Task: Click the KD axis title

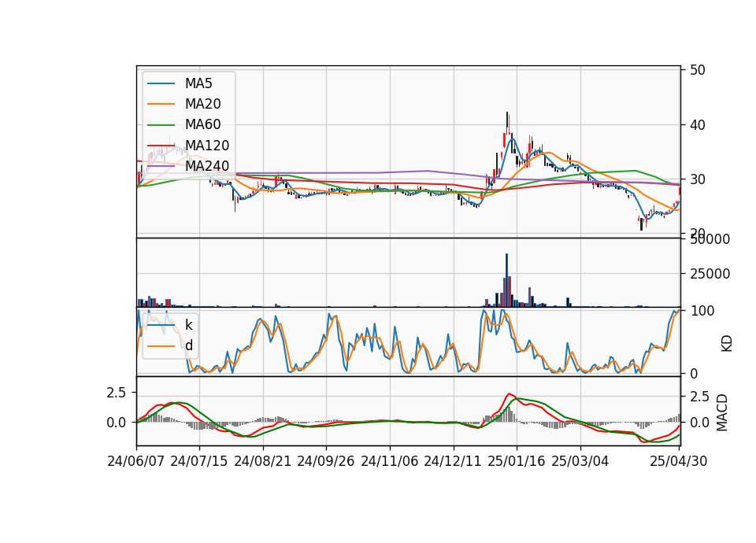Action: pos(727,344)
